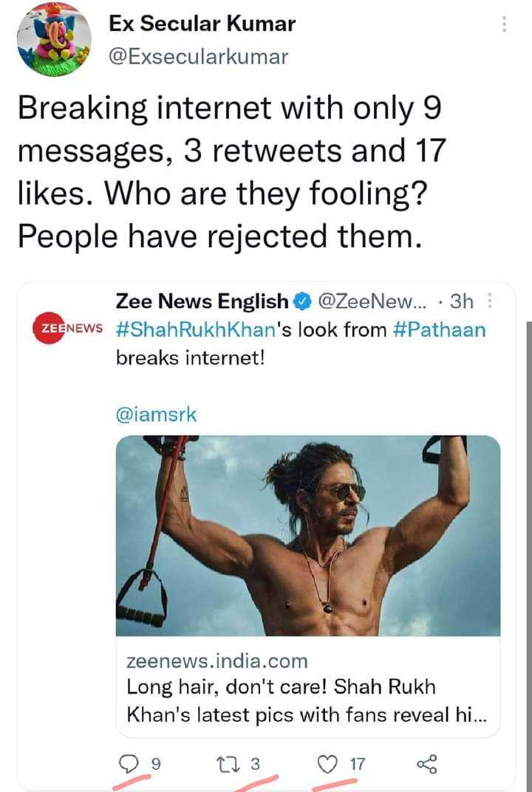
Task: Open the zeenews.india.com link card
Action: tap(308, 686)
